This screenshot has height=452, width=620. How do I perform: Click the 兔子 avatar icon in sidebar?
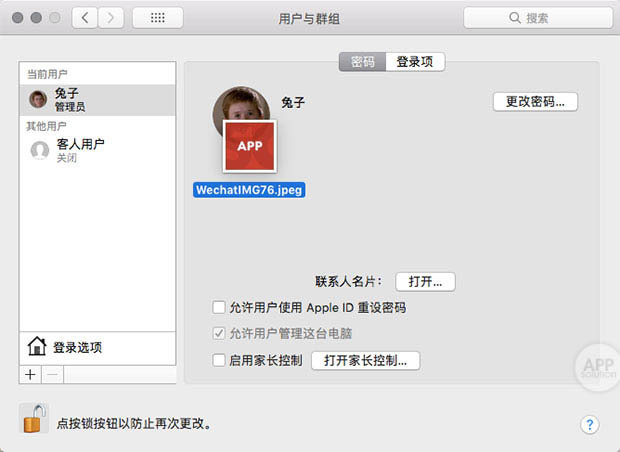coord(38,99)
